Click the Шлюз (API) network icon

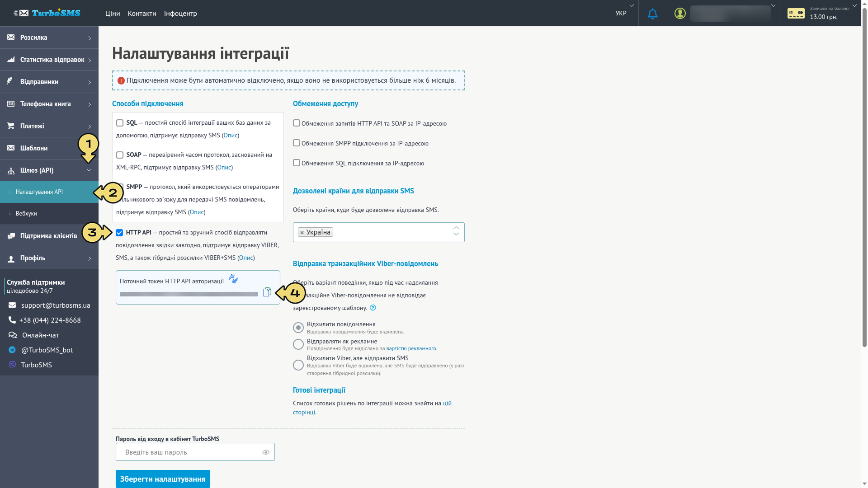coord(11,171)
